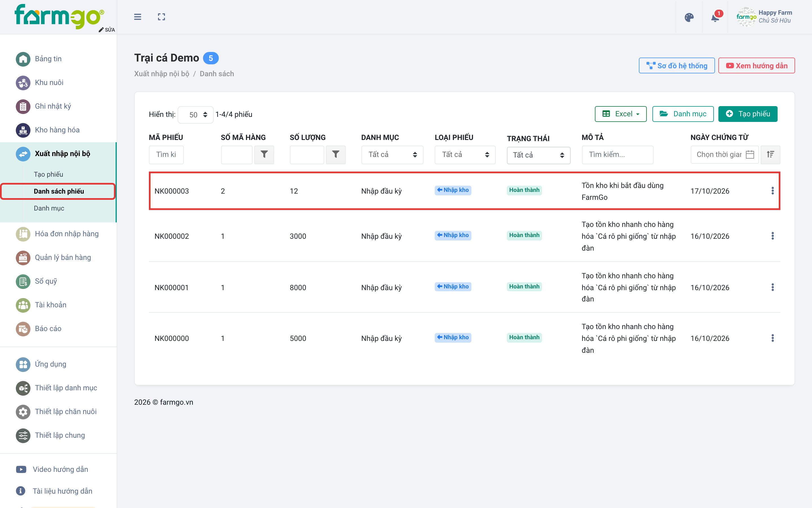Click the Xem hướng dẫn button
The image size is (812, 508).
coord(756,65)
